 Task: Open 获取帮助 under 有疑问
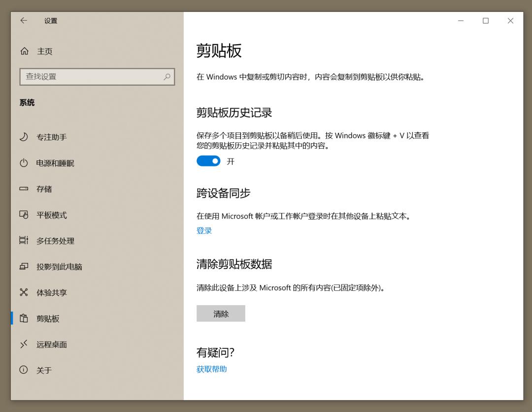pos(211,369)
